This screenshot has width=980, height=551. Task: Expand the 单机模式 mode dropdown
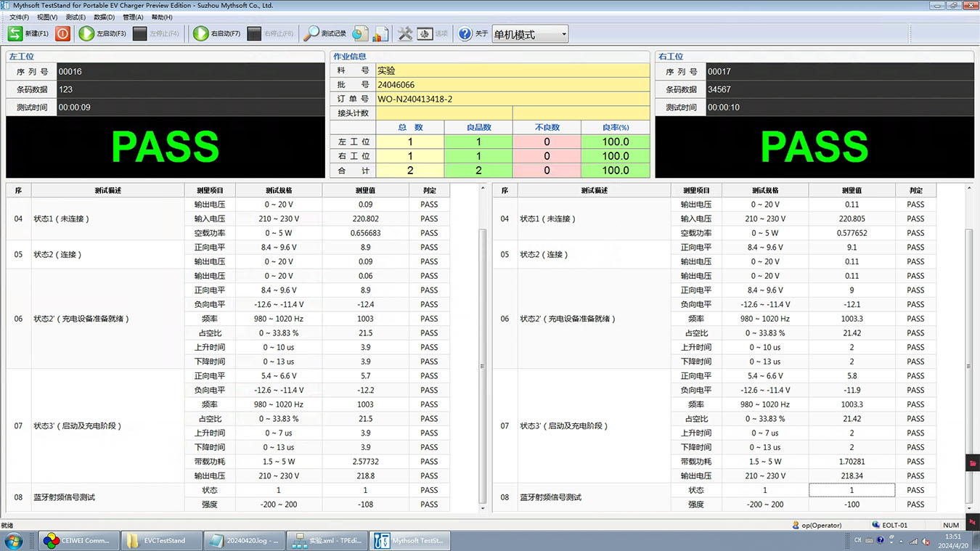[563, 34]
